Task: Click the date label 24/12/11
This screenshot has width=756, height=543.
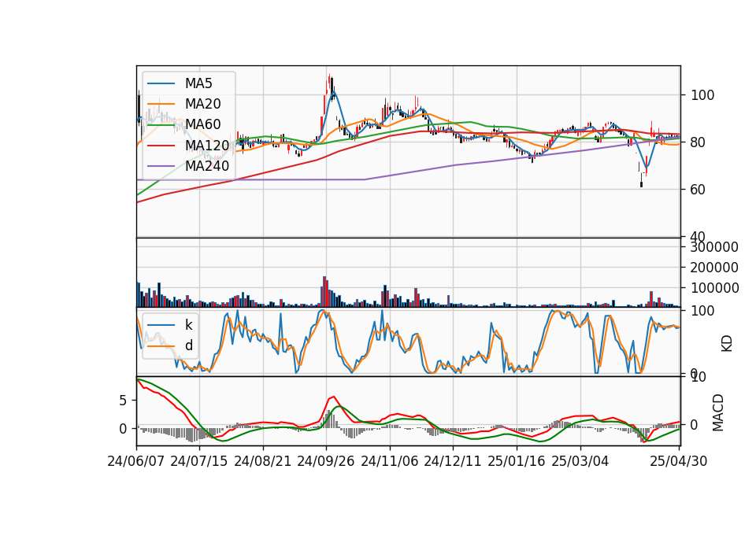Action: coord(453,461)
